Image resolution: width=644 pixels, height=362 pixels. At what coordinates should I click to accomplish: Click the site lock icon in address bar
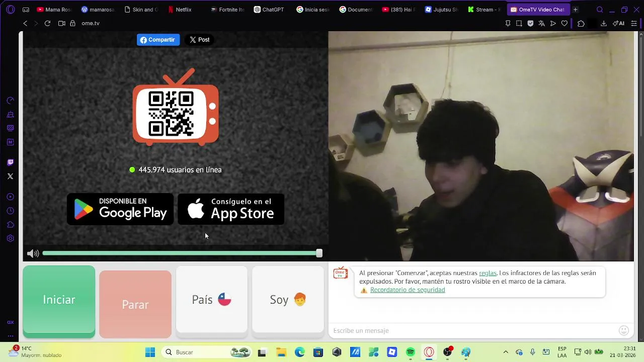pos(72,23)
